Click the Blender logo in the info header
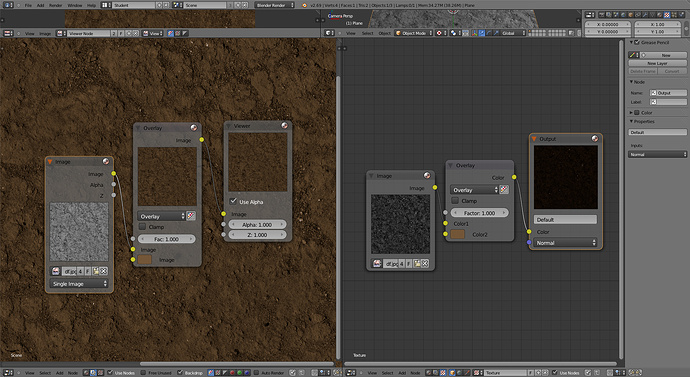This screenshot has height=377, width=690. click(x=305, y=5)
